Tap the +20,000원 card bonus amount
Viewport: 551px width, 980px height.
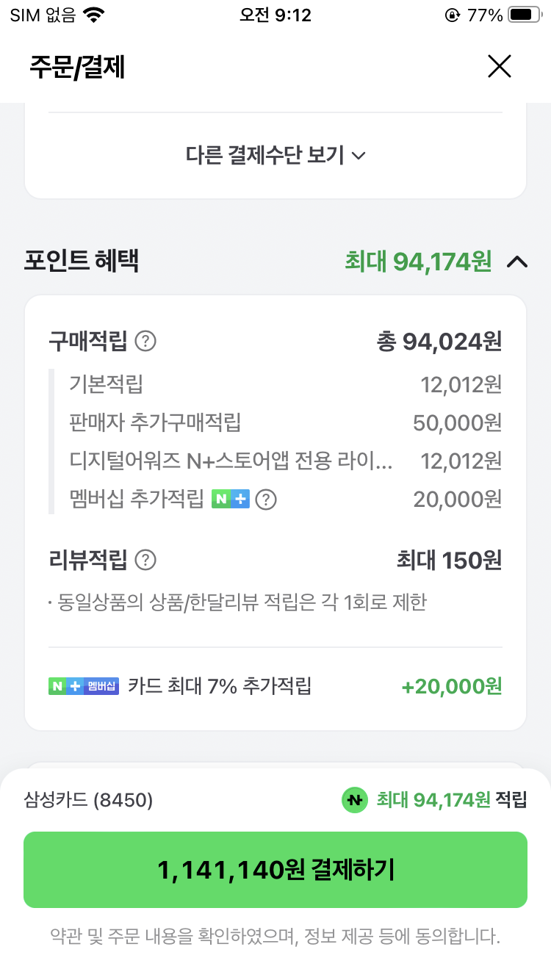point(452,687)
